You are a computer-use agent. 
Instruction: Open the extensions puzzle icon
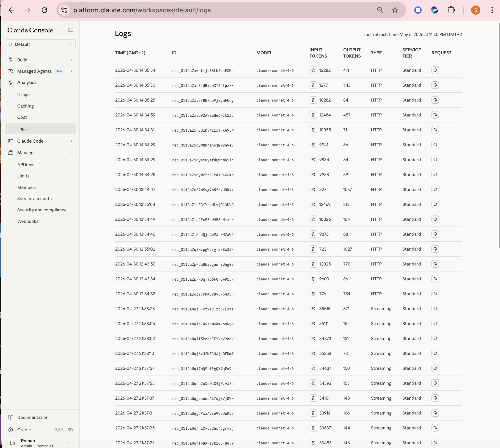click(x=451, y=10)
